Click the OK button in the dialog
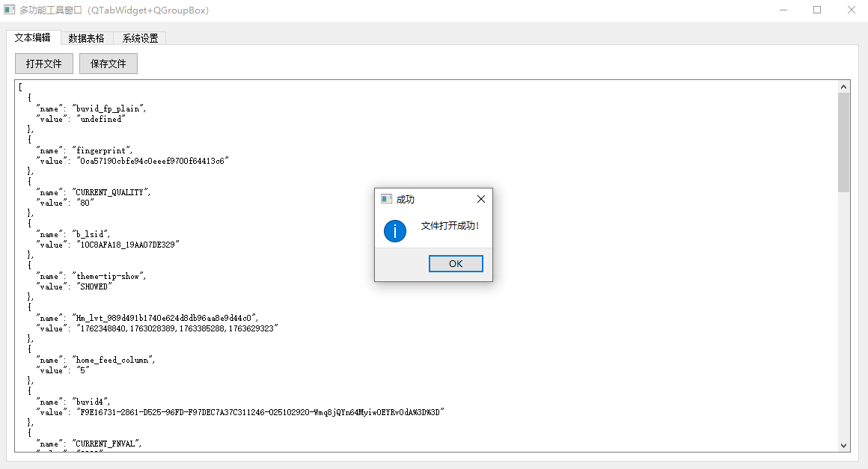868x469 pixels. tap(456, 264)
